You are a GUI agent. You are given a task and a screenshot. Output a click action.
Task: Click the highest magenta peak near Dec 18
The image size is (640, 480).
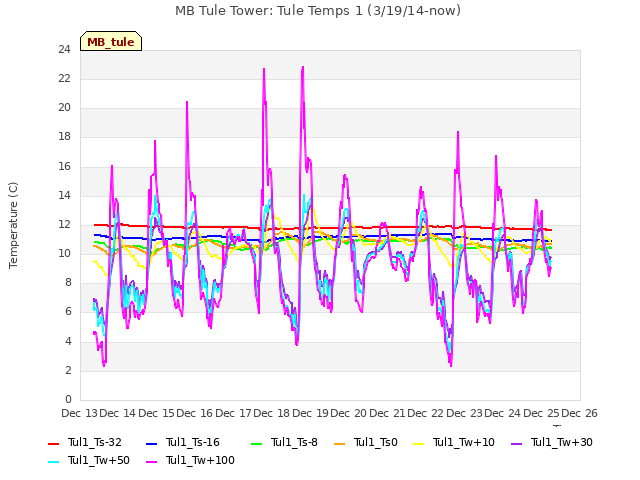(302, 67)
